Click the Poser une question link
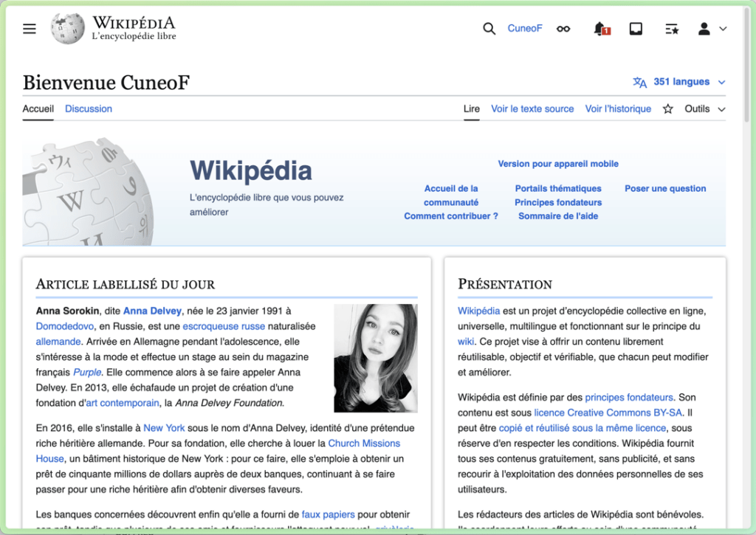 tap(665, 189)
